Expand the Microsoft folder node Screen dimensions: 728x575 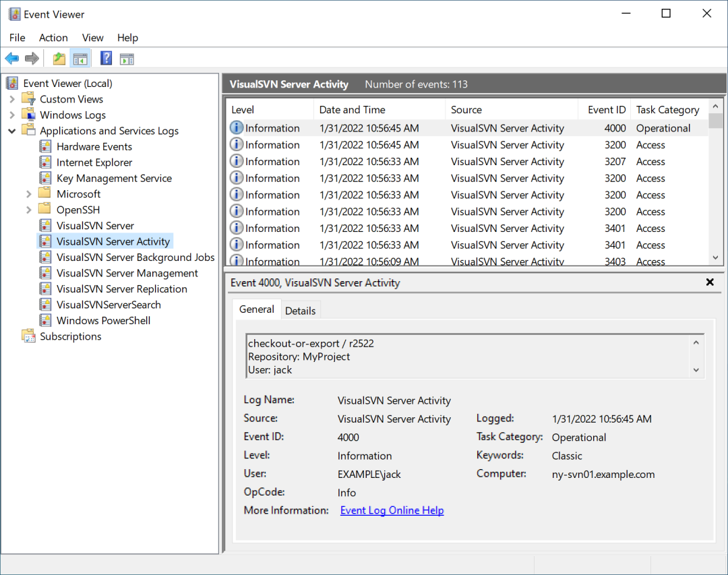click(x=29, y=193)
